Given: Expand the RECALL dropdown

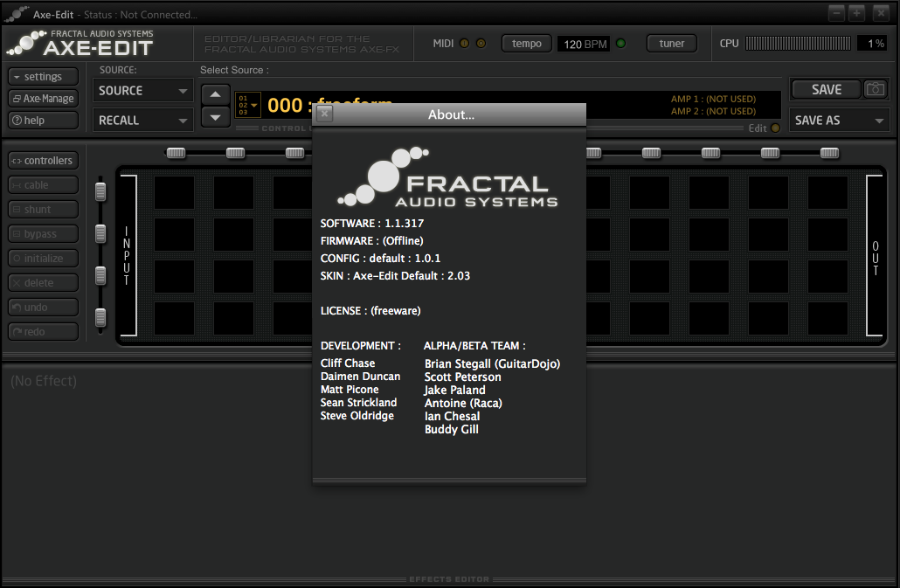Looking at the screenshot, I should 143,121.
